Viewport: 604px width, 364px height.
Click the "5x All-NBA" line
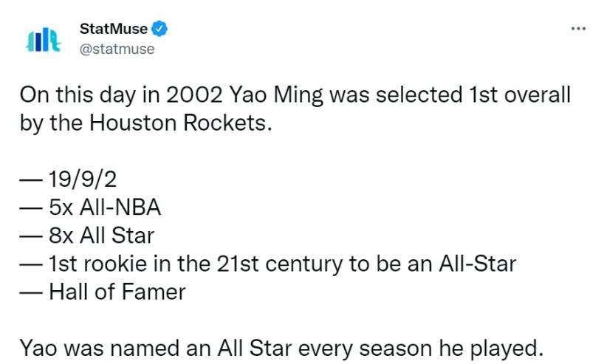(x=105, y=207)
